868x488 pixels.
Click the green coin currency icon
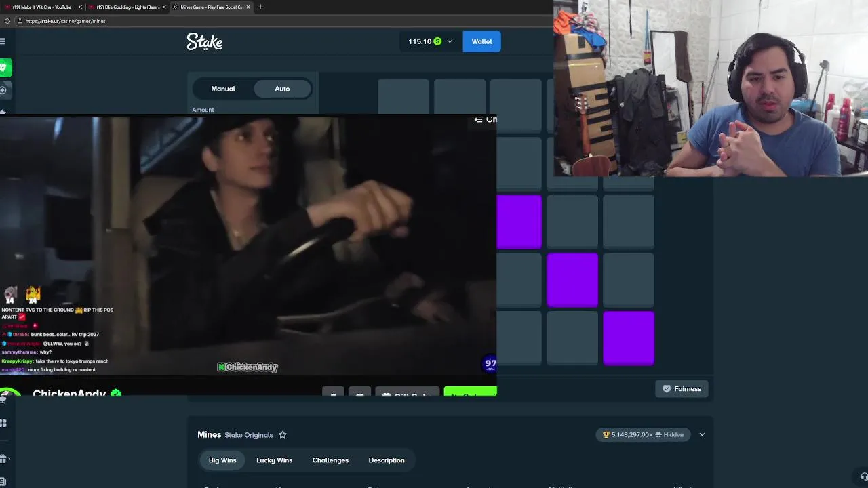[437, 41]
